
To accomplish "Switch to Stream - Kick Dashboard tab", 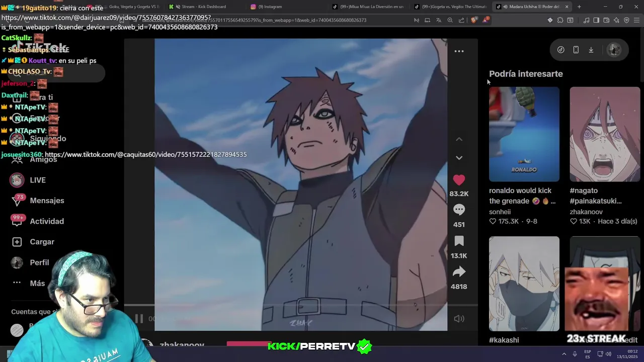I will [x=204, y=7].
